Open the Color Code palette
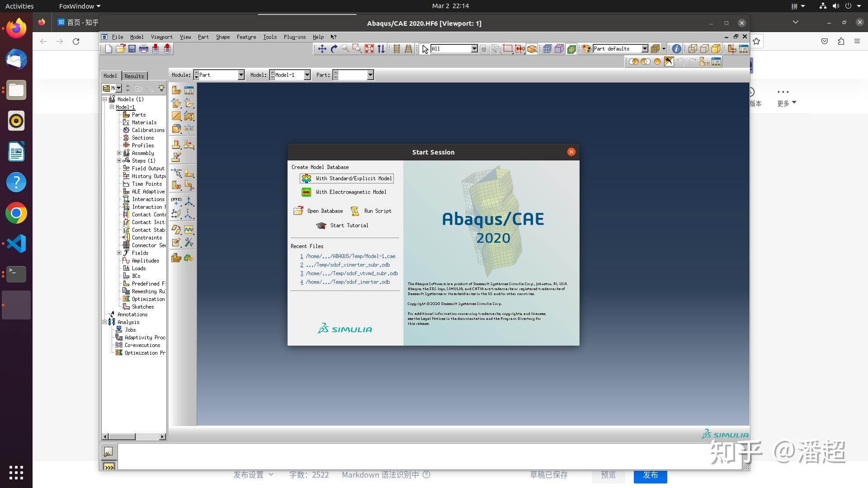The height and width of the screenshot is (488, 868). pos(586,49)
